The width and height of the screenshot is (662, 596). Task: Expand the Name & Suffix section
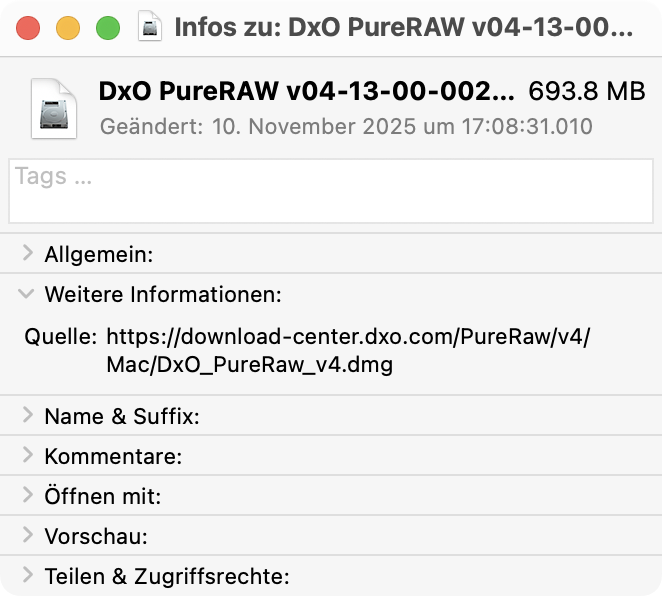(x=27, y=417)
